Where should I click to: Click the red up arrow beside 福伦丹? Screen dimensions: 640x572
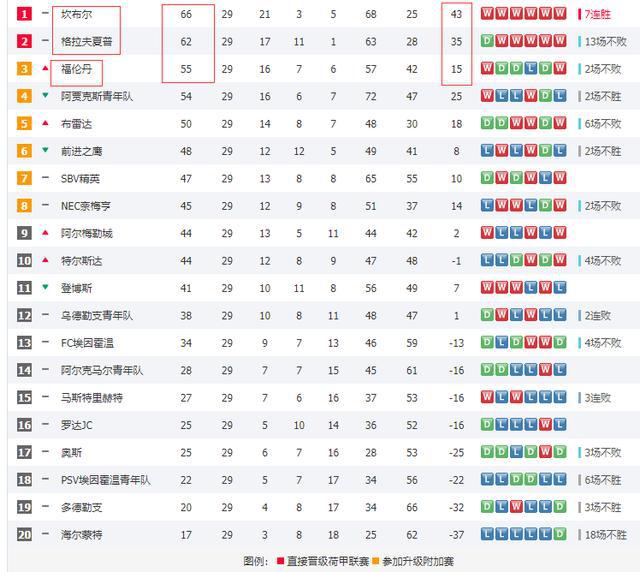pyautogui.click(x=45, y=68)
